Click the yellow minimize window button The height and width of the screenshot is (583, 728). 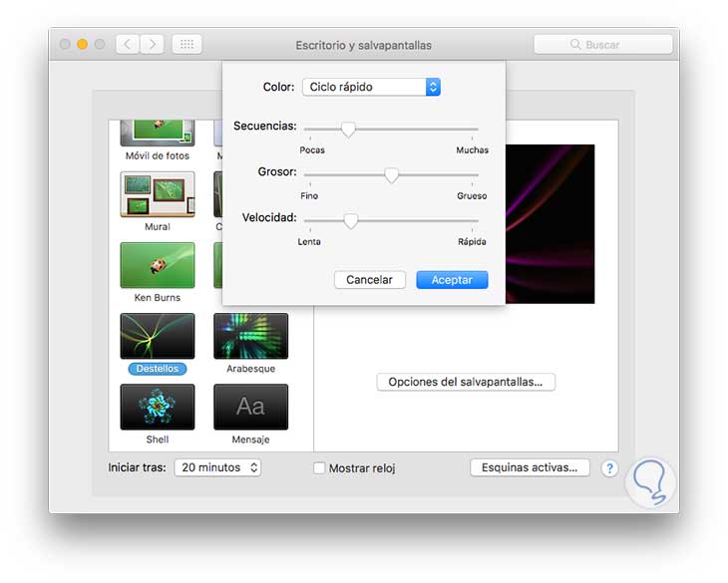(82, 44)
